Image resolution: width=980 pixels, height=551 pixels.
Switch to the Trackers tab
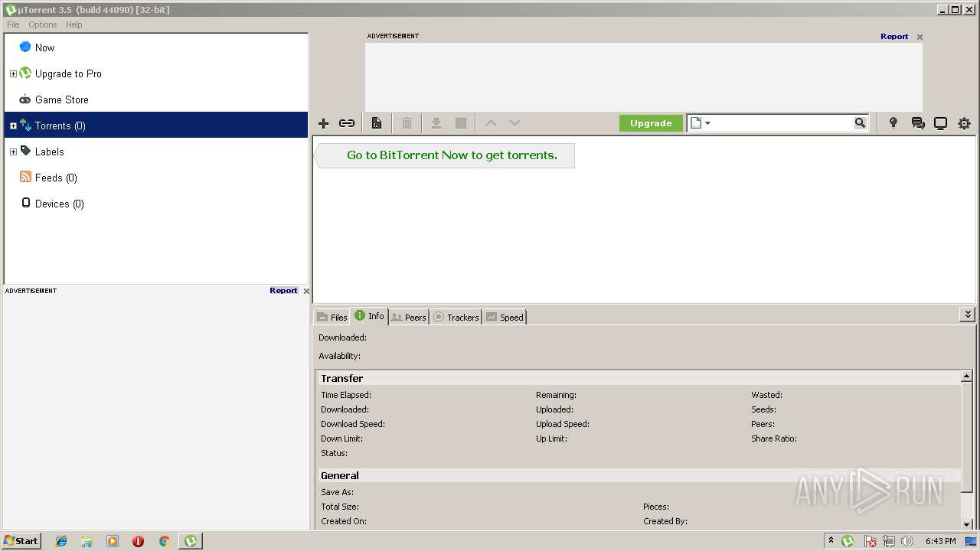coord(456,317)
